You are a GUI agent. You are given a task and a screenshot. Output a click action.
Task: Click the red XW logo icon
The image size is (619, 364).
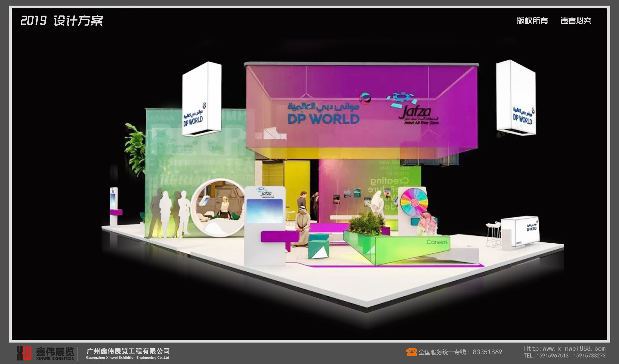pos(24,353)
